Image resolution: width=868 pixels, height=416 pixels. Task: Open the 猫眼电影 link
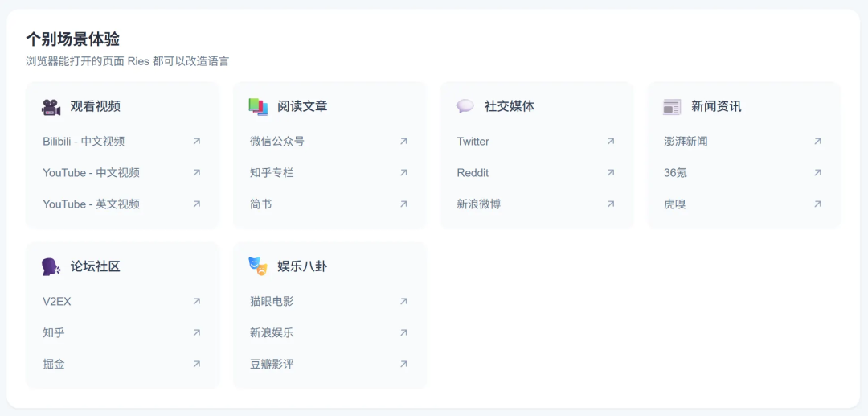pyautogui.click(x=272, y=302)
